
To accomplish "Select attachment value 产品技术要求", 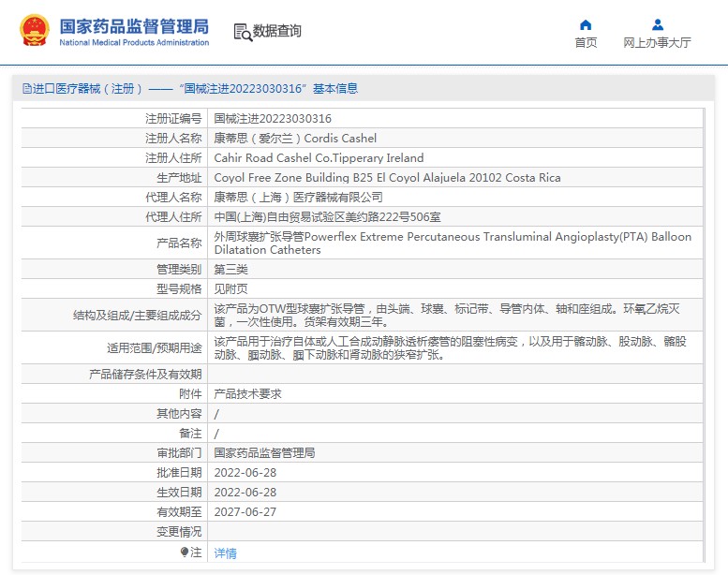I will coord(248,394).
